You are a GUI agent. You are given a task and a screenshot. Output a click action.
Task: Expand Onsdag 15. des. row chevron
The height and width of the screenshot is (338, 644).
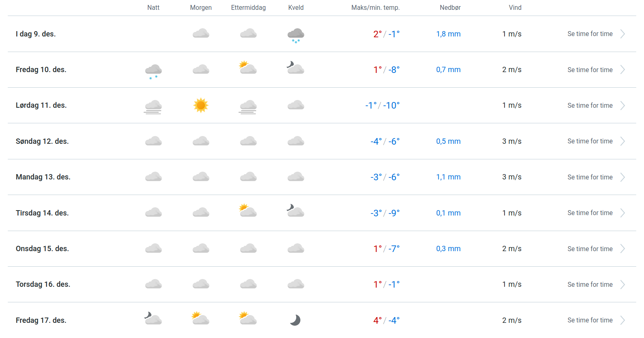click(x=622, y=249)
